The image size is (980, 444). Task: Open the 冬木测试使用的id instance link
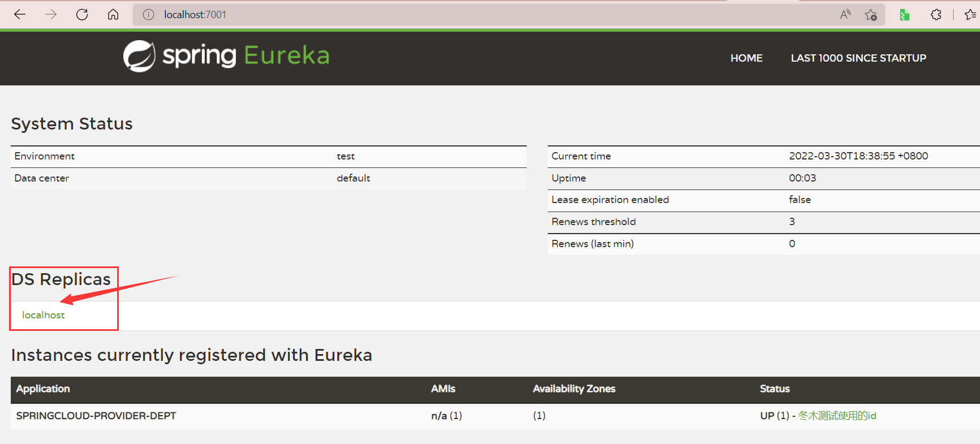pos(837,416)
